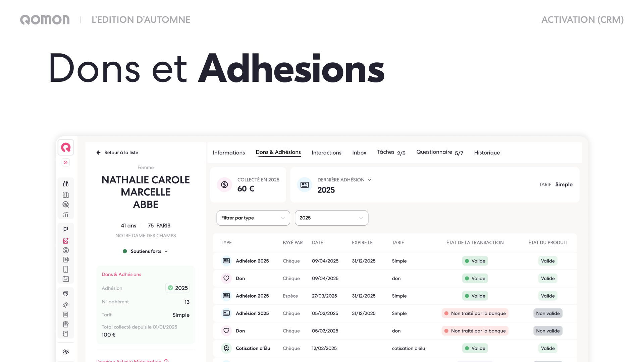Click the flag icon in sidebar

click(x=66, y=229)
